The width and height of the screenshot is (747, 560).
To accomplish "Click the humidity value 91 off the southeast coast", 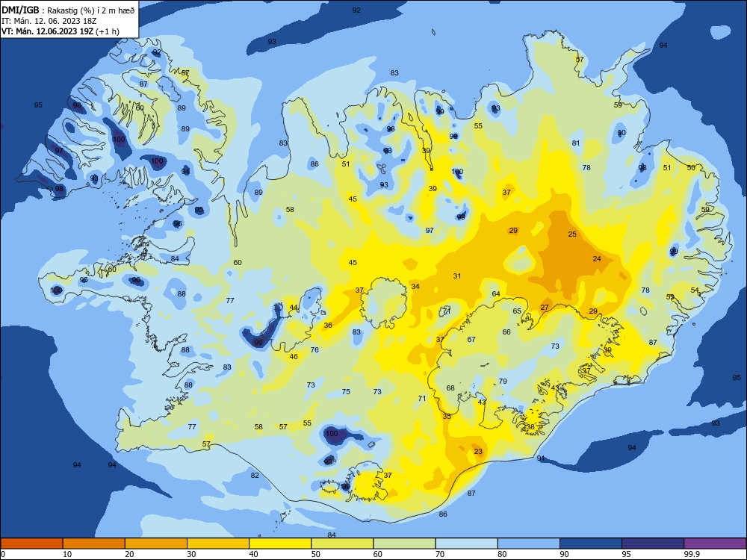I will 541,458.
